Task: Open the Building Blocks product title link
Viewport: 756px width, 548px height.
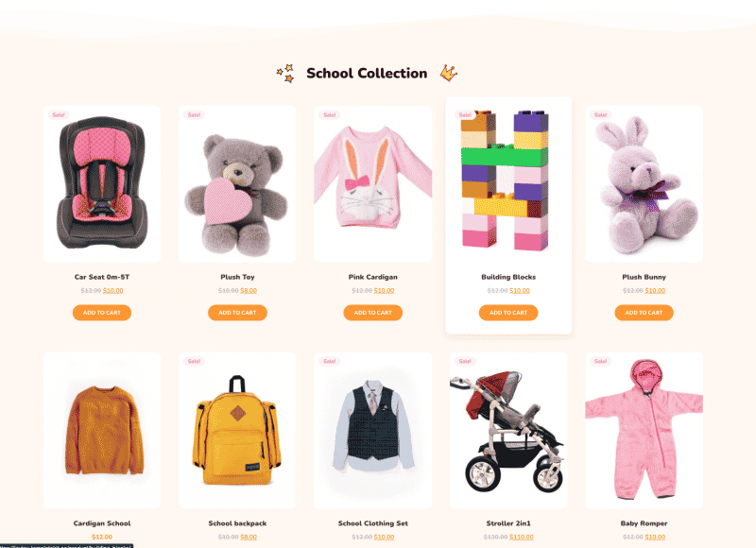Action: (x=508, y=277)
